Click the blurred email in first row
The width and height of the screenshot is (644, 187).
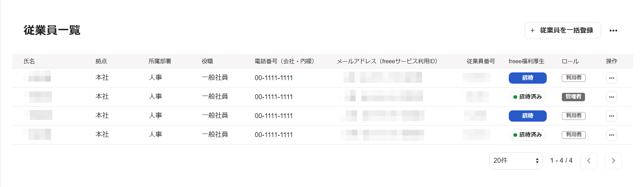383,77
